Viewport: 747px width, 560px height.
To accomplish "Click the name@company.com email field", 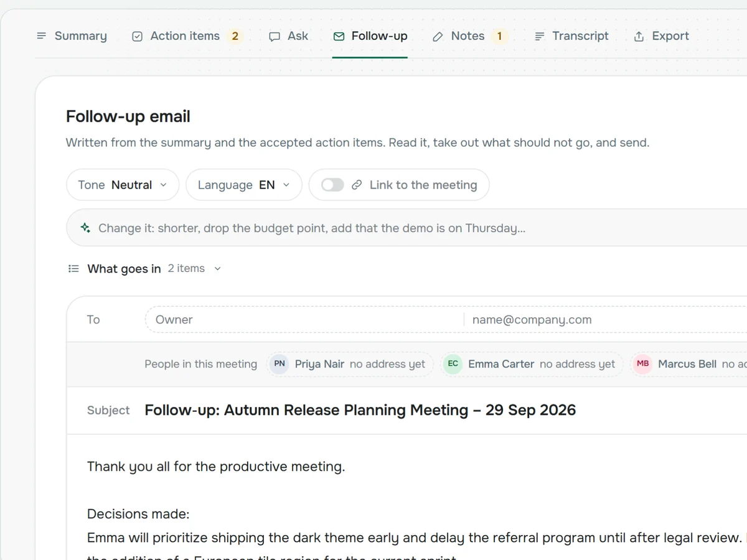I will point(607,320).
